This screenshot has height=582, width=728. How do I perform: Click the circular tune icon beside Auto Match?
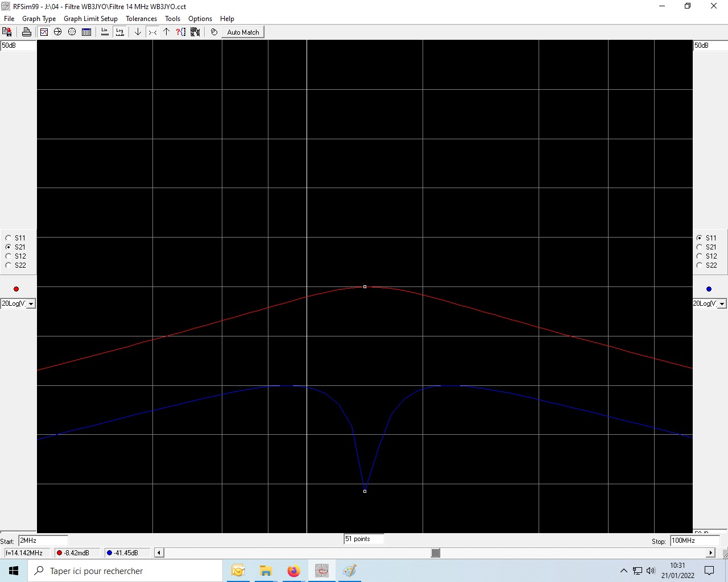tap(214, 32)
